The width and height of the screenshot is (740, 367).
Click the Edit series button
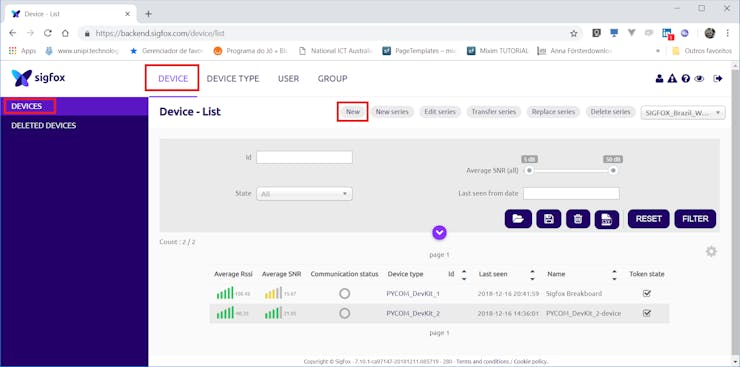pos(440,112)
